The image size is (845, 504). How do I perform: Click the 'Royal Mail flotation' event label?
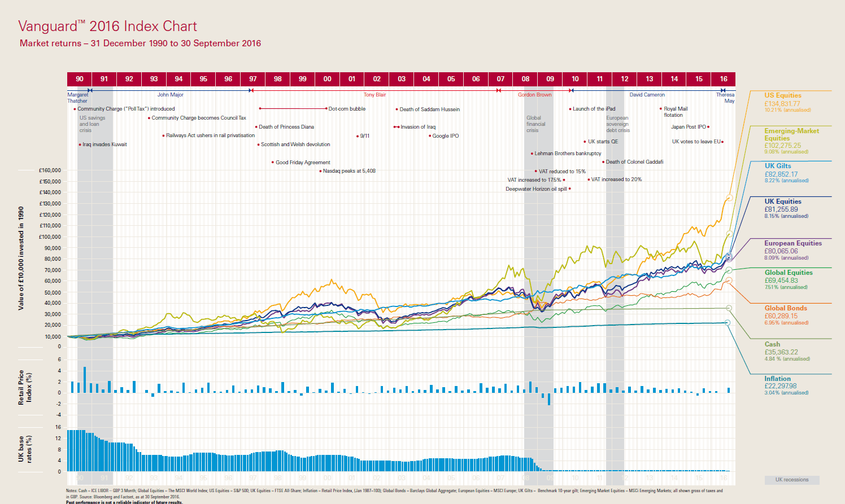(676, 112)
